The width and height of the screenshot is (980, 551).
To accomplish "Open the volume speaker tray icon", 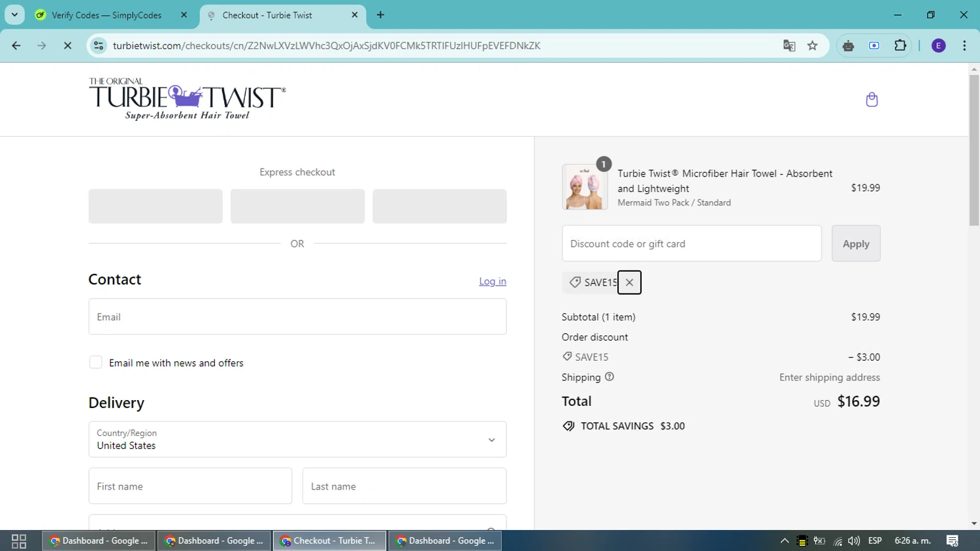I will pyautogui.click(x=854, y=541).
